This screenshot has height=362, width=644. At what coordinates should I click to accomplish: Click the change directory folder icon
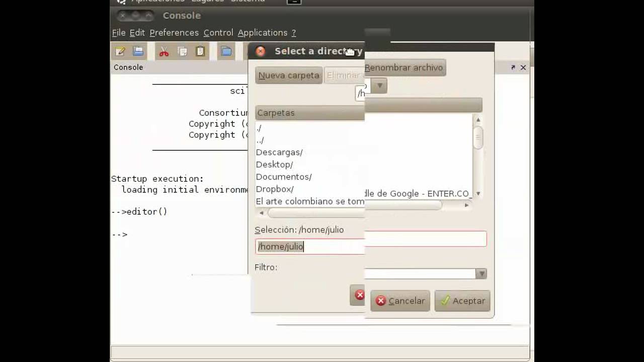click(x=226, y=51)
